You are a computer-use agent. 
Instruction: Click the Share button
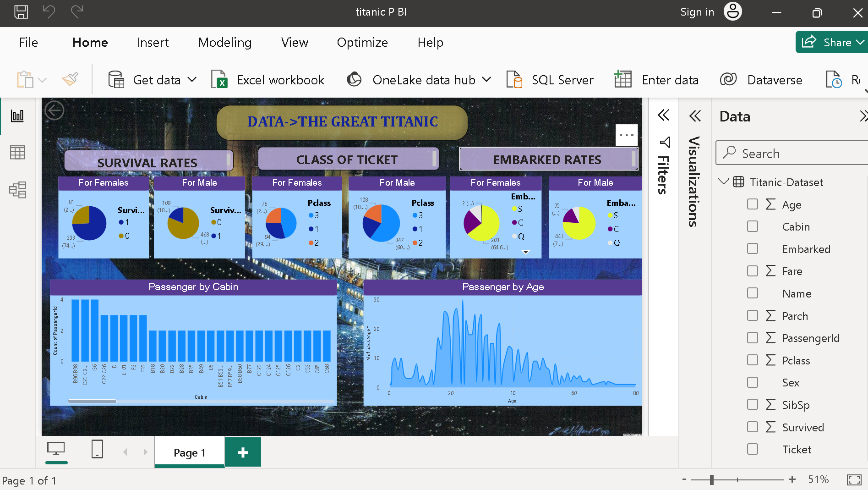pos(835,42)
